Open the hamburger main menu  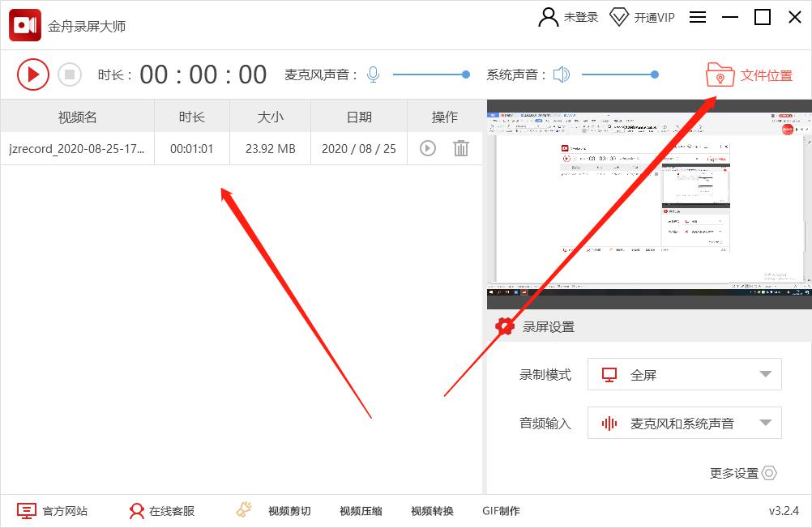[698, 17]
